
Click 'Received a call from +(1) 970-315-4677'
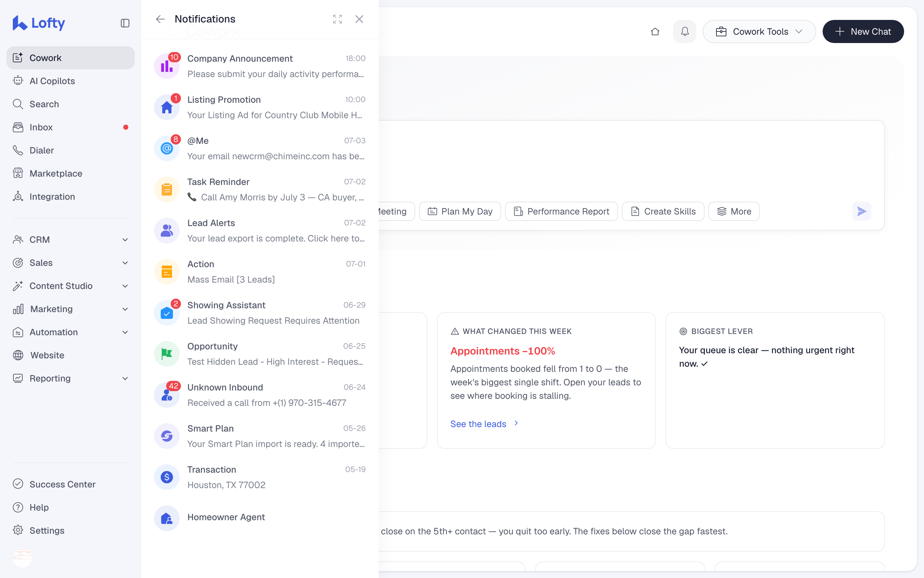(267, 403)
